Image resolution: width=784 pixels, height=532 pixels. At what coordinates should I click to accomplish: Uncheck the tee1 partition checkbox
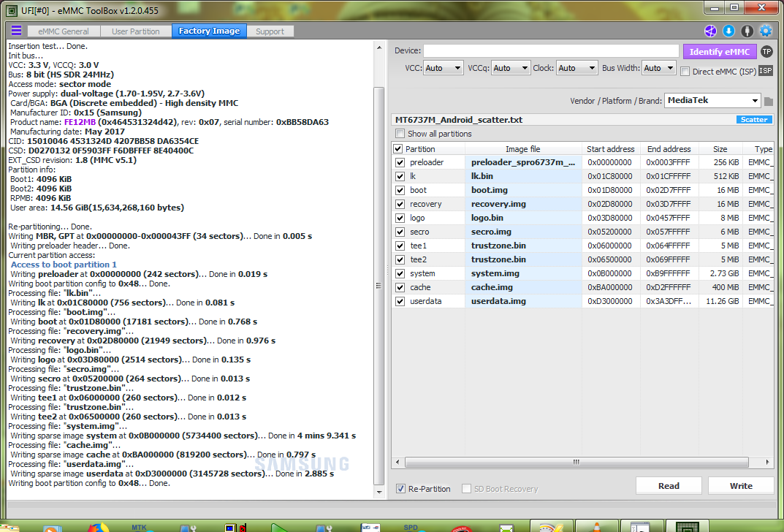tap(400, 246)
